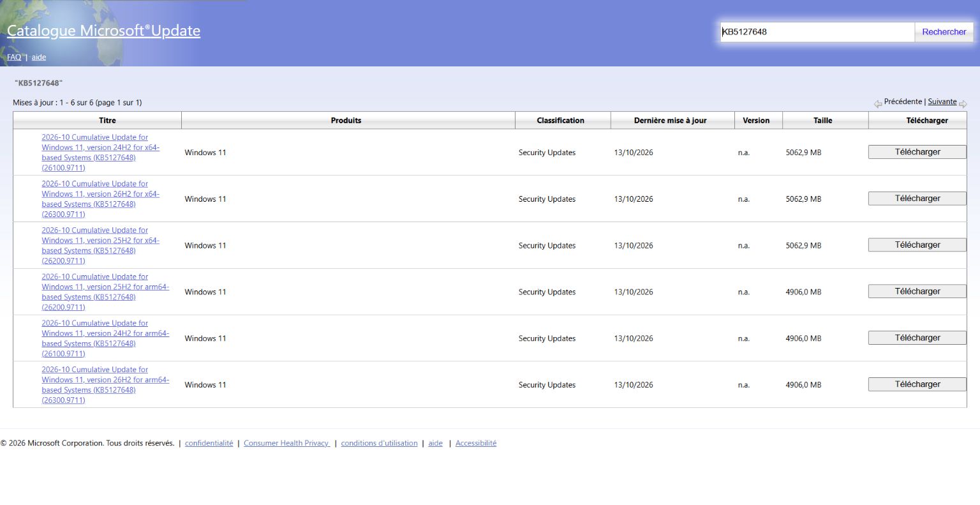Click the "KB5127648" search term heading

coord(38,83)
